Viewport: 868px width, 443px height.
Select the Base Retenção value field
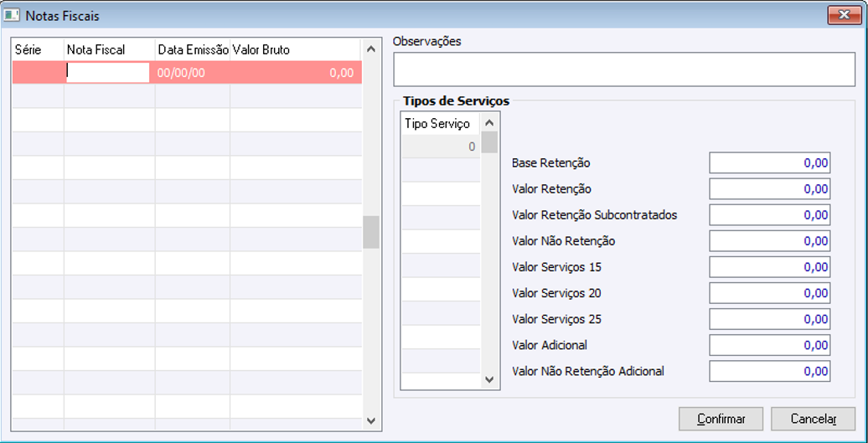(769, 163)
